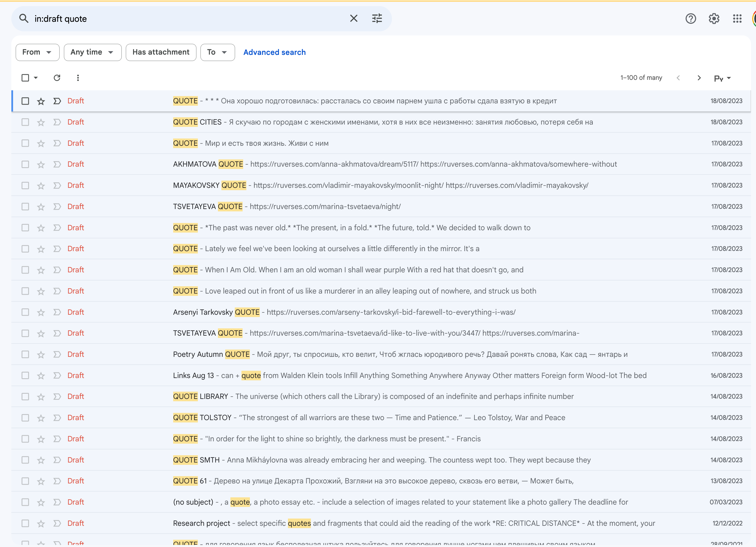Star the AKHMATOVA QUOTE draft
The image size is (756, 547).
[x=41, y=165]
